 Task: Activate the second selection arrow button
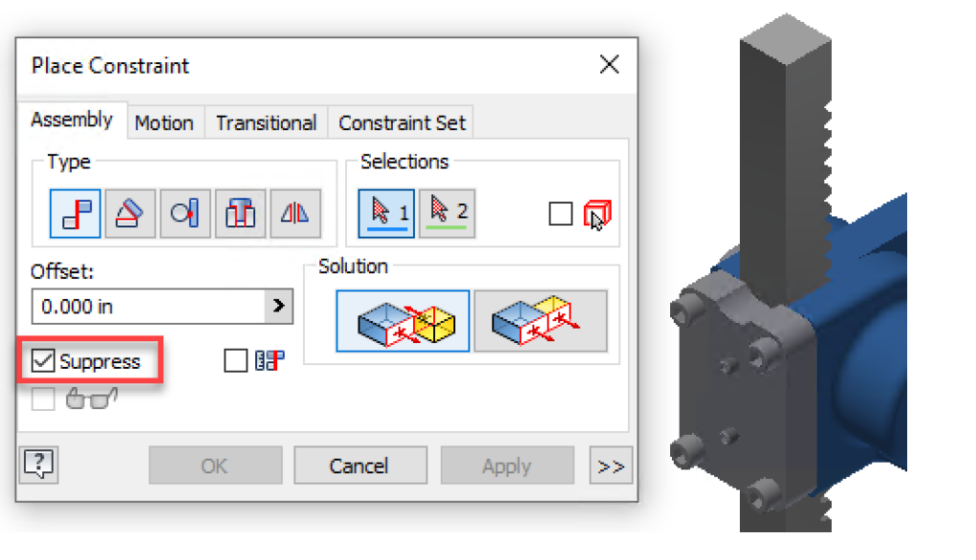click(x=447, y=213)
